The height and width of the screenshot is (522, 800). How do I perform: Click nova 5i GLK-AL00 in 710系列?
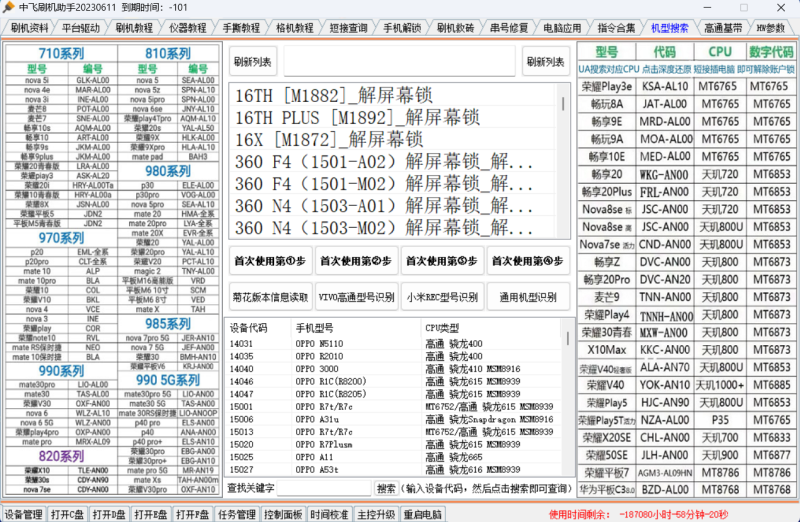coord(61,80)
